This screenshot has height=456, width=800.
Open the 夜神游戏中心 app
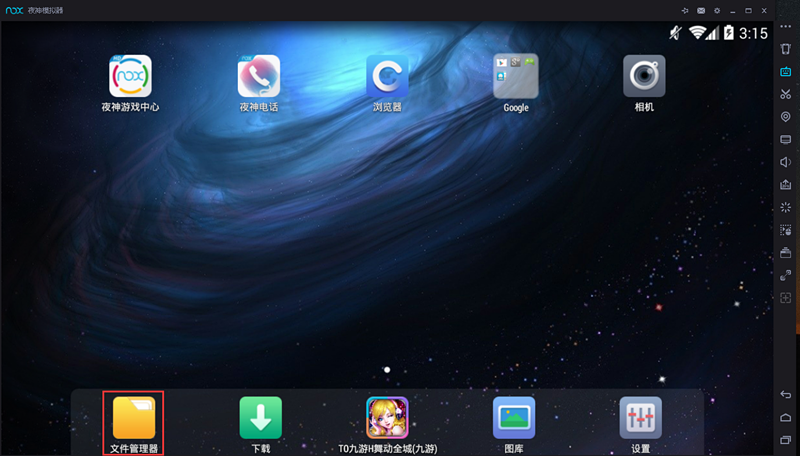130,76
